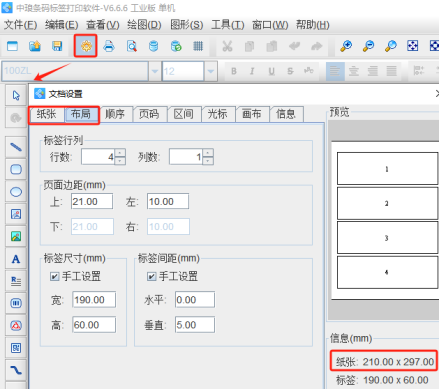Select the ellipse drawing tool
Viewport: 439px width, 390px height.
16,192
